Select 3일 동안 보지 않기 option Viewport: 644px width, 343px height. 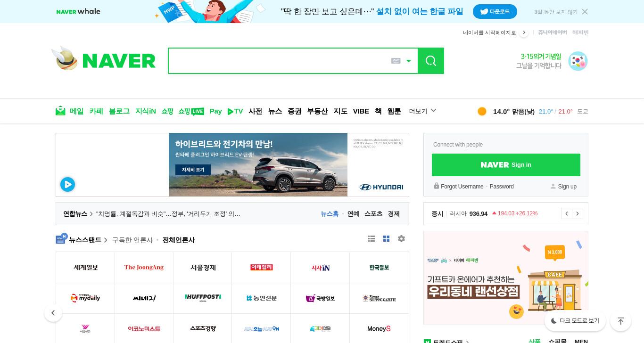pos(556,12)
